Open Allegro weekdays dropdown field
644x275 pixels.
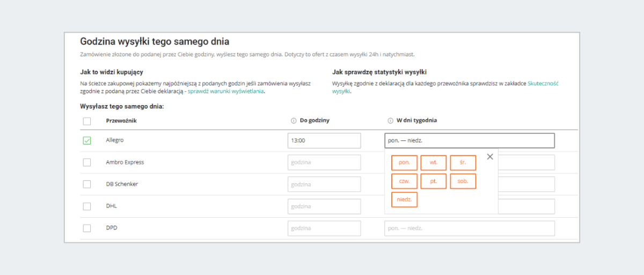pyautogui.click(x=469, y=140)
